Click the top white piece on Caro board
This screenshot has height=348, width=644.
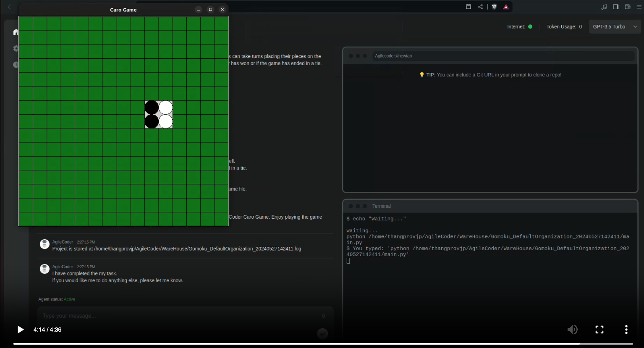point(166,107)
